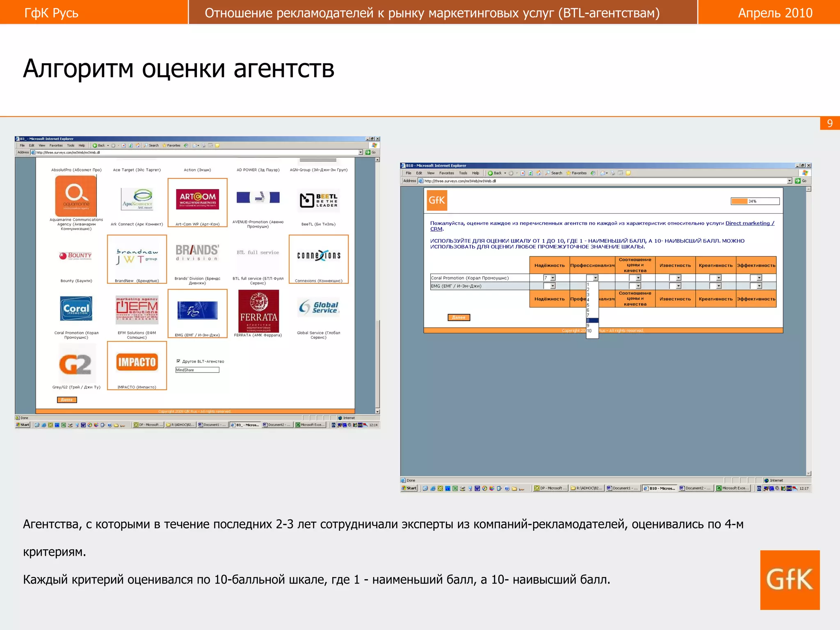
Task: Open EMG Эффективность rating dropdown
Action: (x=759, y=286)
